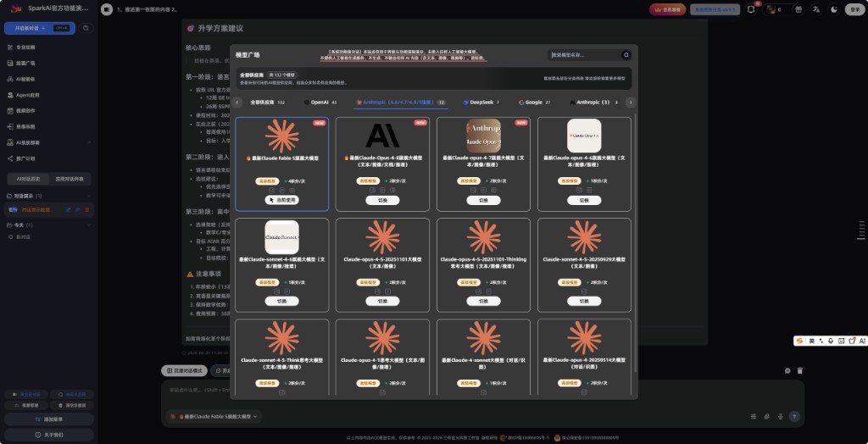This screenshot has width=868, height=444.
Task: Collapse the 今天 folder group
Action: [x=89, y=225]
